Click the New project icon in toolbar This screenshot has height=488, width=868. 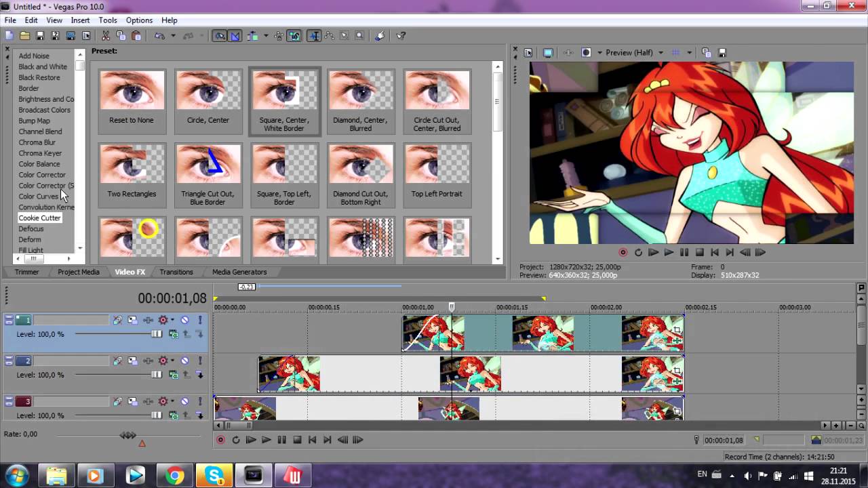pos(9,36)
